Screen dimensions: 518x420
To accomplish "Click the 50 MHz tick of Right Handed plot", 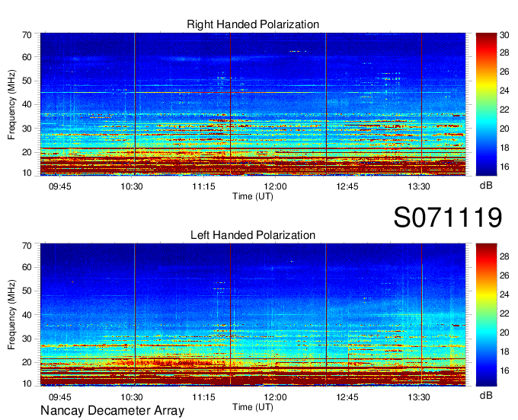I will (27, 81).
